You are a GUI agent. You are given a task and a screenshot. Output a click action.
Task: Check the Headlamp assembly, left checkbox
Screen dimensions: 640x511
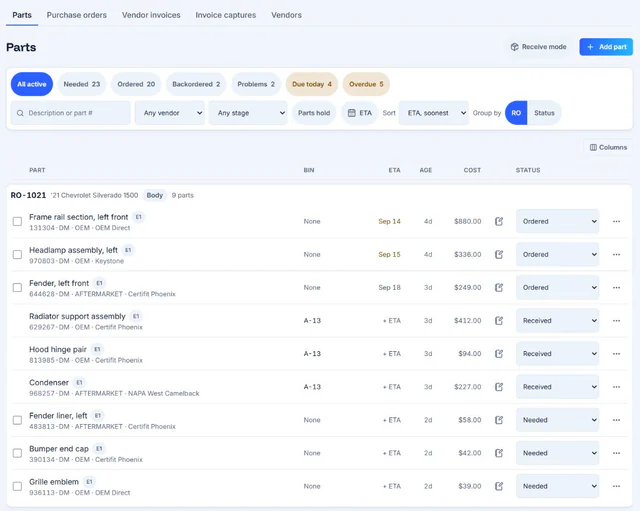17,254
